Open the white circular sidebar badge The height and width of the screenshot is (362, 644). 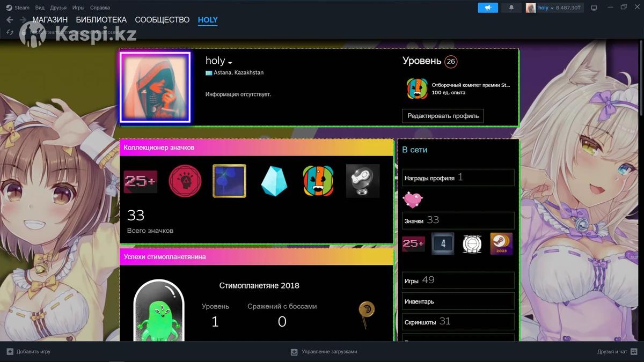(x=472, y=244)
